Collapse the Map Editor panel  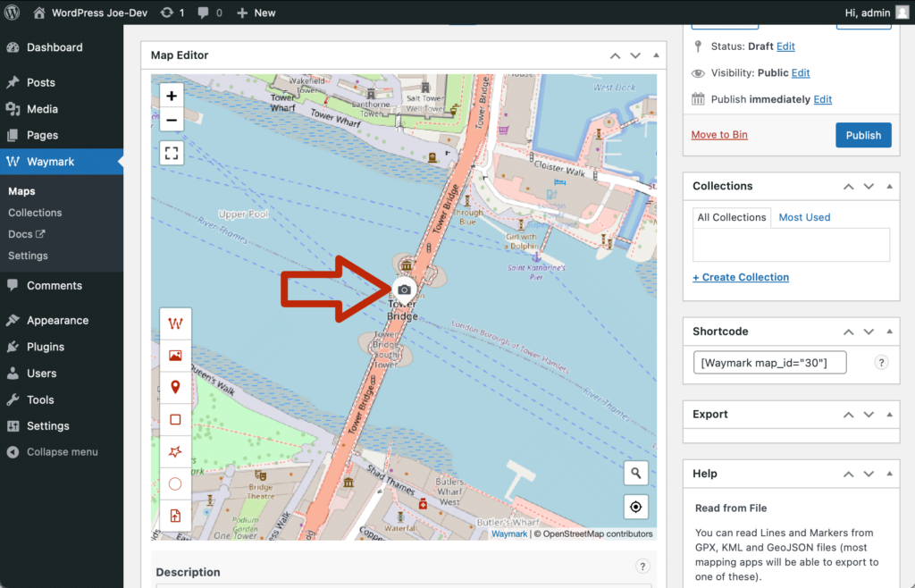[657, 55]
